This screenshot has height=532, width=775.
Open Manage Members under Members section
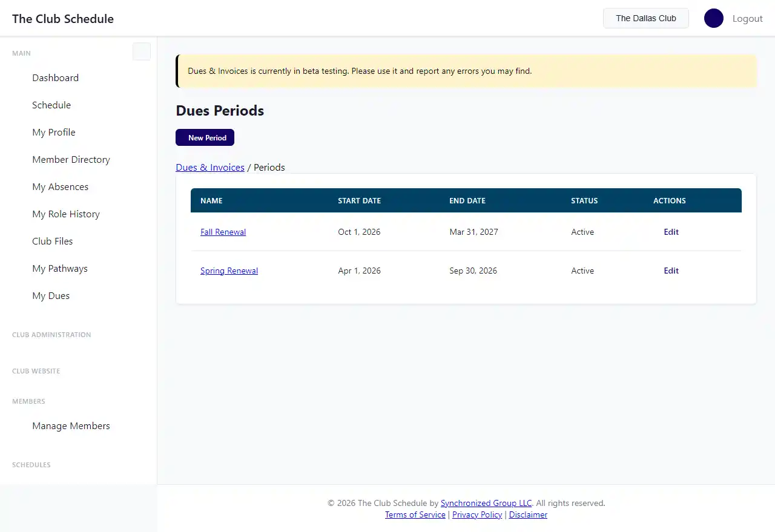click(71, 425)
